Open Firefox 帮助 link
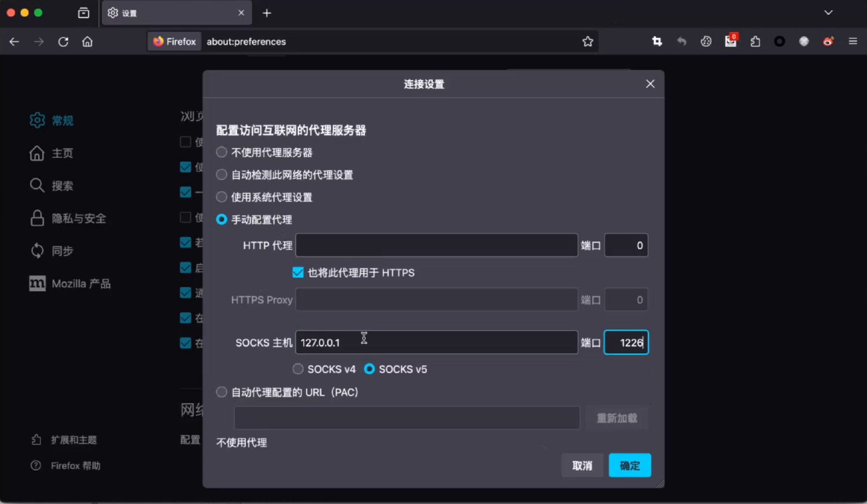Viewport: 867px width, 504px height. 66,466
